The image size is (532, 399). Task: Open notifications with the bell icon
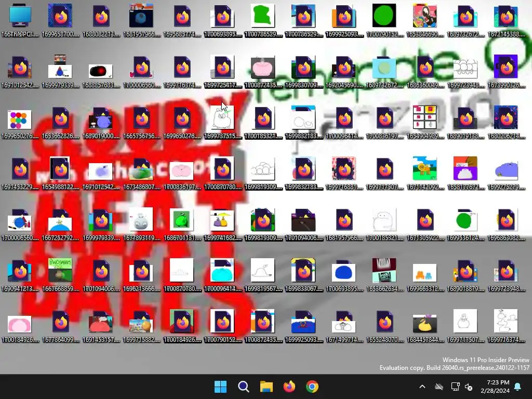(x=518, y=387)
